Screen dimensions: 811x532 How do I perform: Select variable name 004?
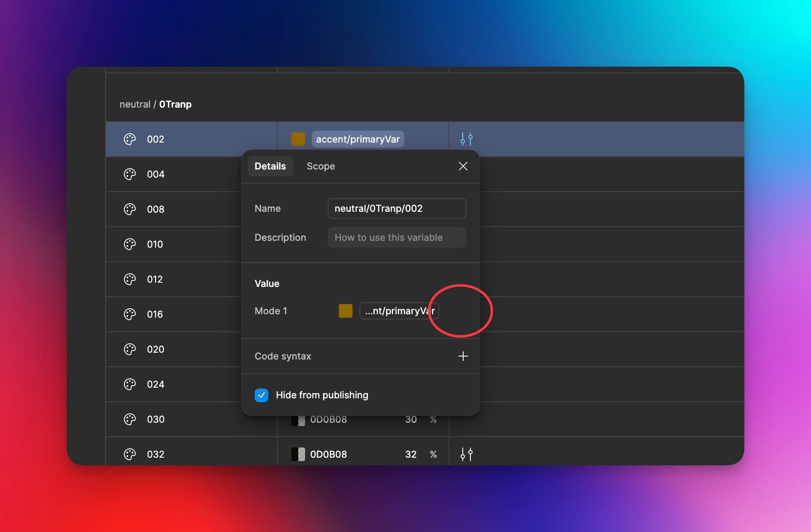(x=156, y=174)
